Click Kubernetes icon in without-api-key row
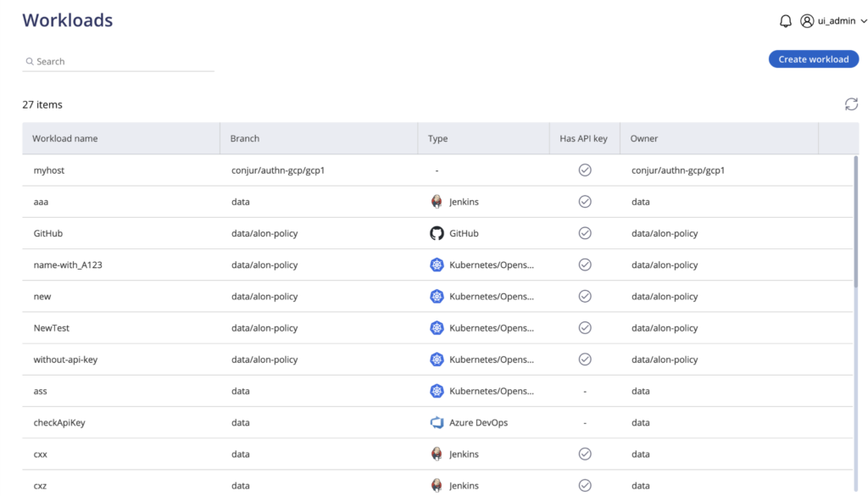Screen dimensions: 868x496 pyautogui.click(x=437, y=359)
